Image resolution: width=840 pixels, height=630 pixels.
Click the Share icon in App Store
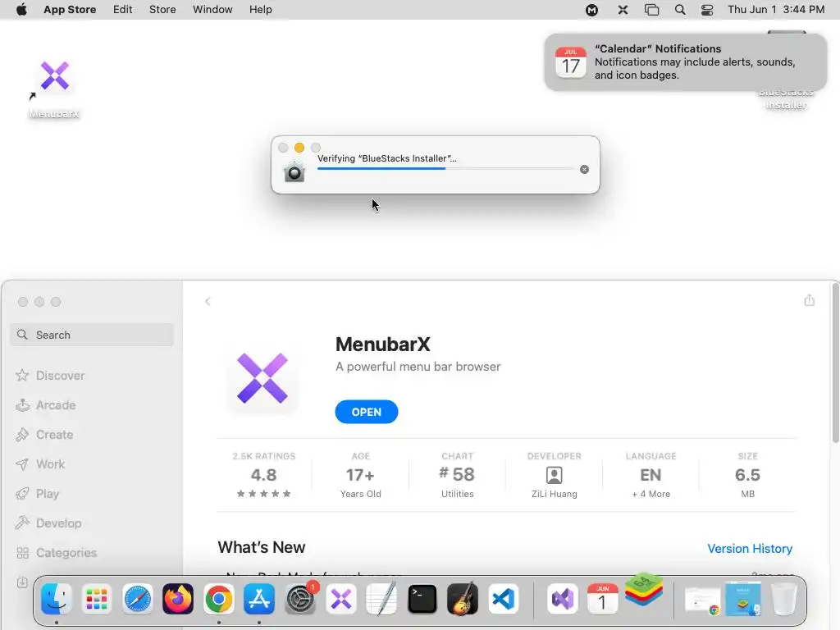click(810, 300)
